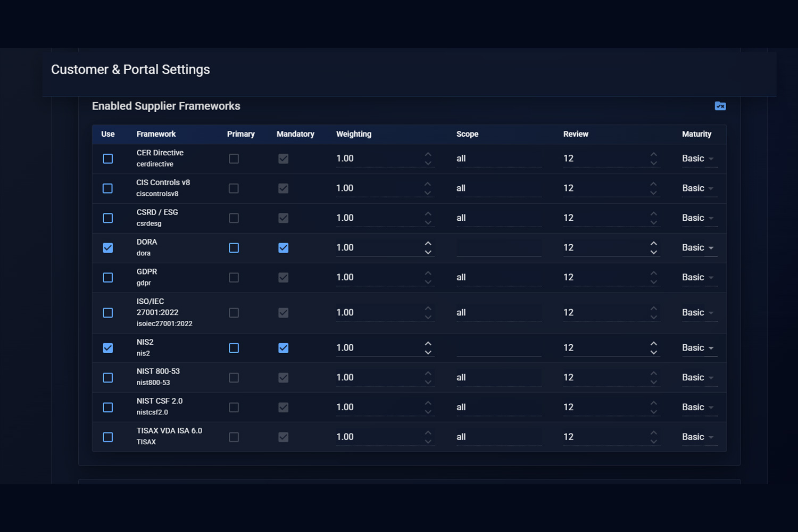Tick the Use checkbox for NIST 800-53

point(108,378)
